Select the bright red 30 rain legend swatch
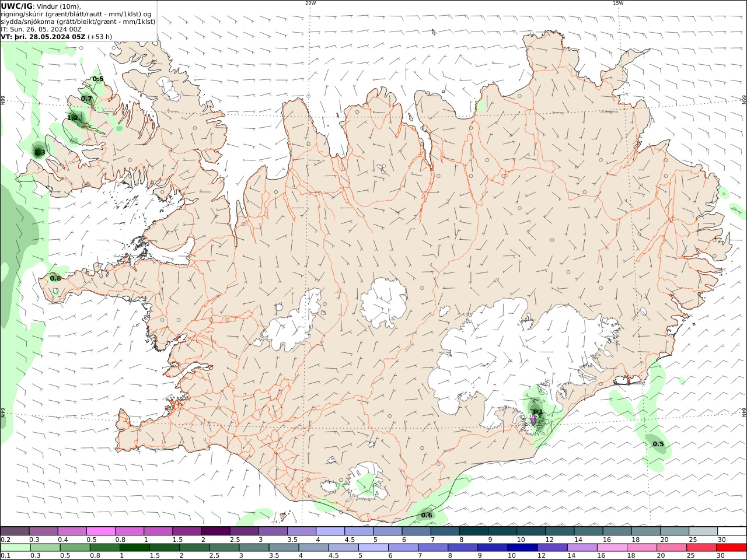 click(731, 548)
